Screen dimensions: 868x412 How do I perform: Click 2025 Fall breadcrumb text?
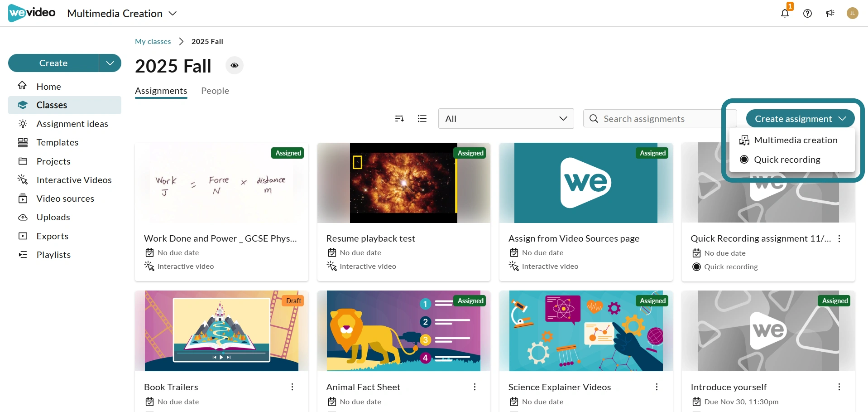pyautogui.click(x=207, y=41)
